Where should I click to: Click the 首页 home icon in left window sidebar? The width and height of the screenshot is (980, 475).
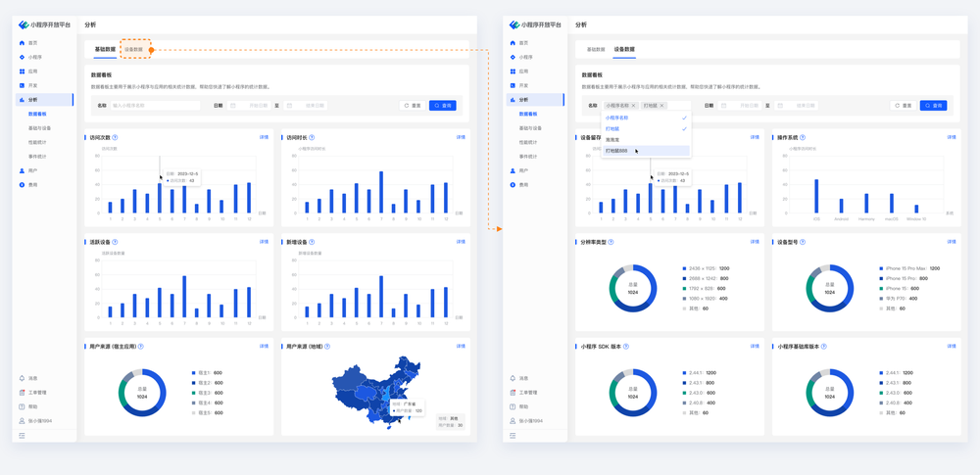coord(22,43)
